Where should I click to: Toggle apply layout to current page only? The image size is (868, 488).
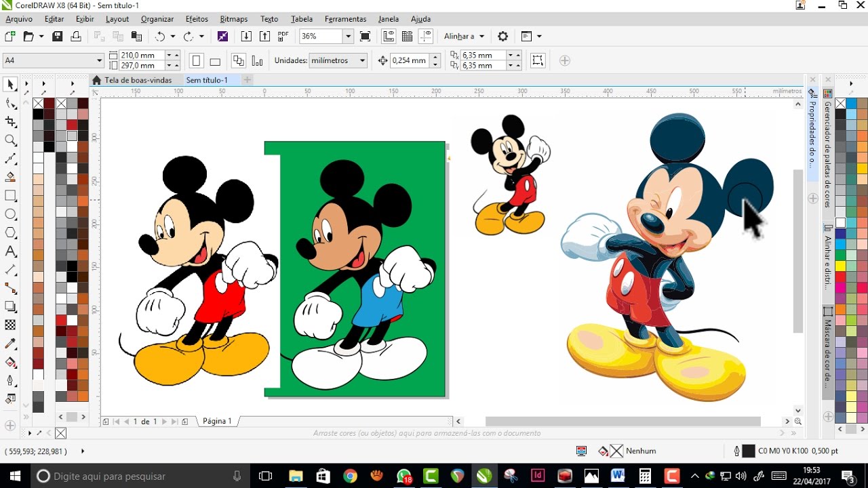pyautogui.click(x=257, y=61)
